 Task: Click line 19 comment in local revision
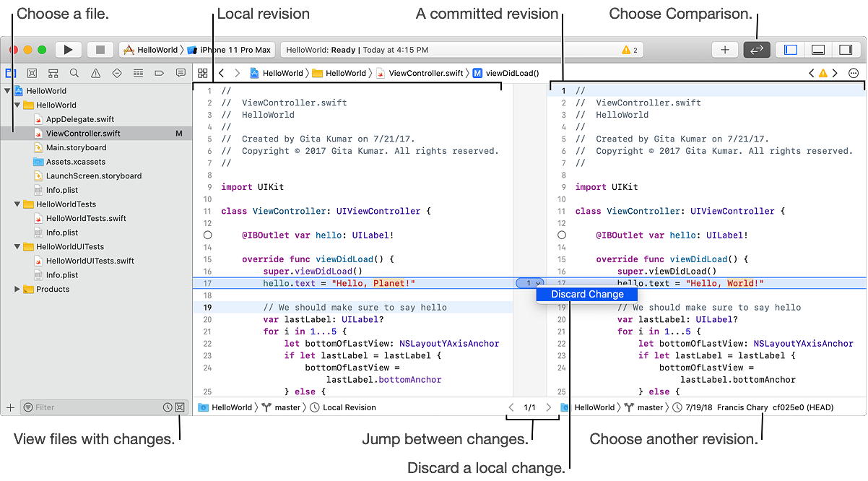click(x=355, y=308)
